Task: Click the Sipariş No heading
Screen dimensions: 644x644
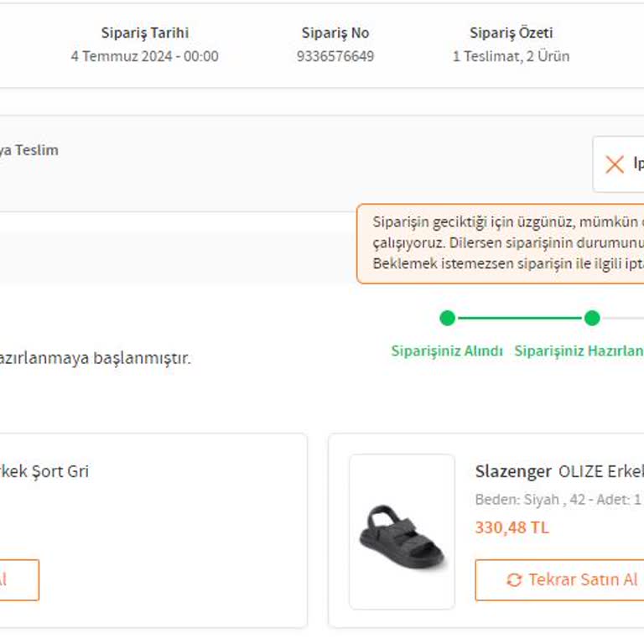Action: coord(335,33)
